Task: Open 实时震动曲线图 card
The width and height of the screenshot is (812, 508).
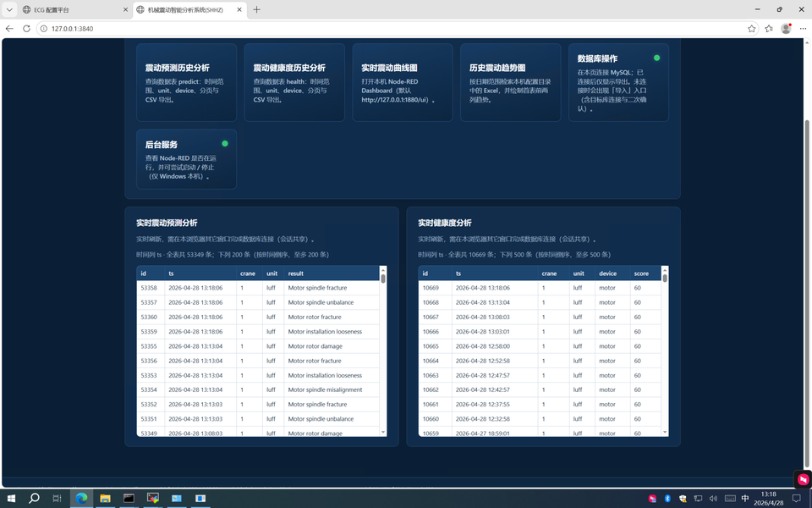Action: coord(403,82)
